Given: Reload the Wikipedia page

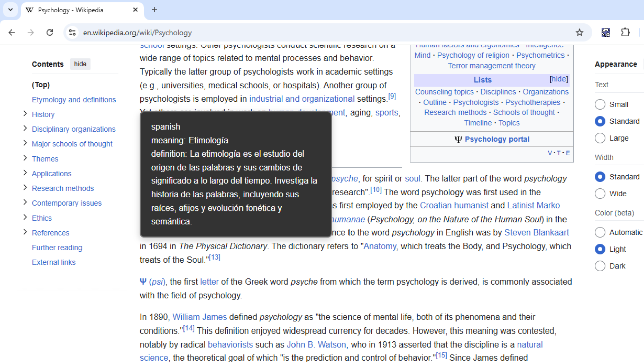Looking at the screenshot, I should pos(50,33).
